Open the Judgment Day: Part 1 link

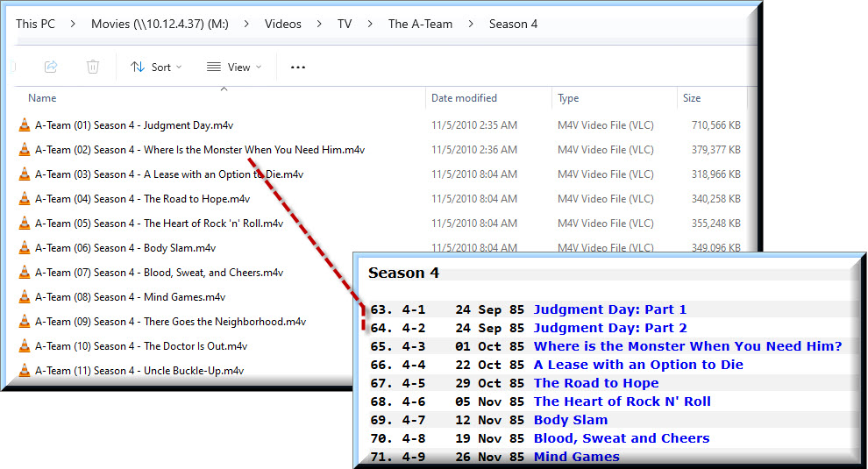click(609, 309)
